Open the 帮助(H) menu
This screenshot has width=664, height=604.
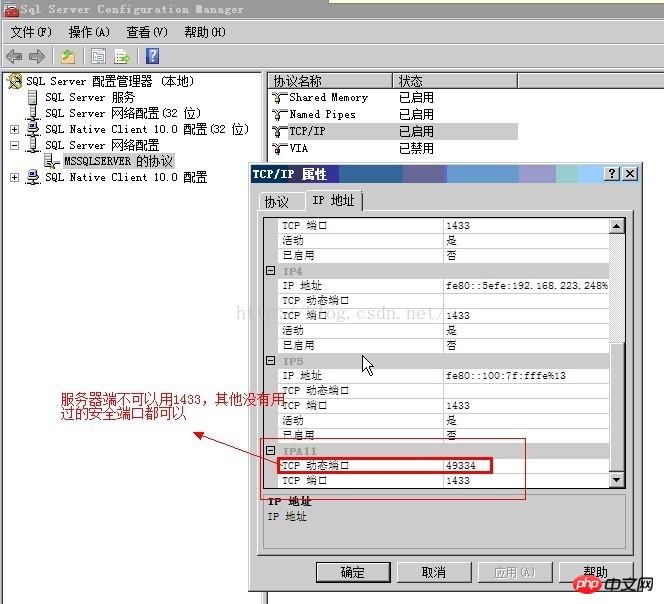pos(205,32)
